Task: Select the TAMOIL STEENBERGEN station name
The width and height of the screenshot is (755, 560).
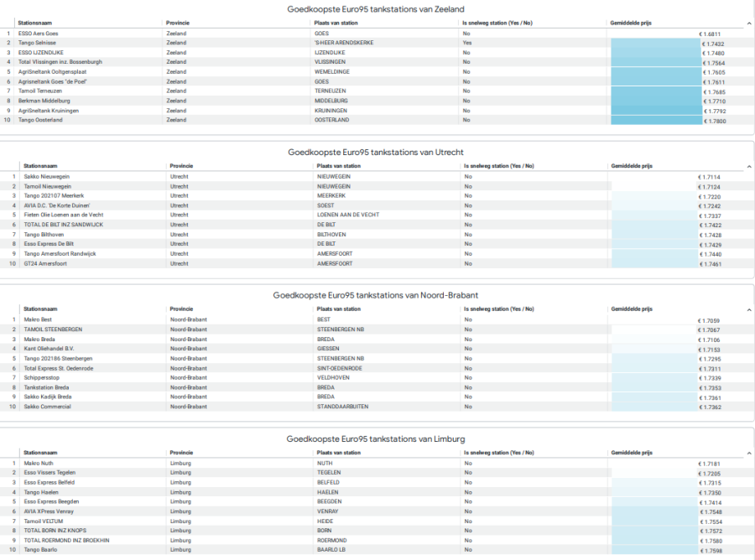Action: click(x=53, y=329)
